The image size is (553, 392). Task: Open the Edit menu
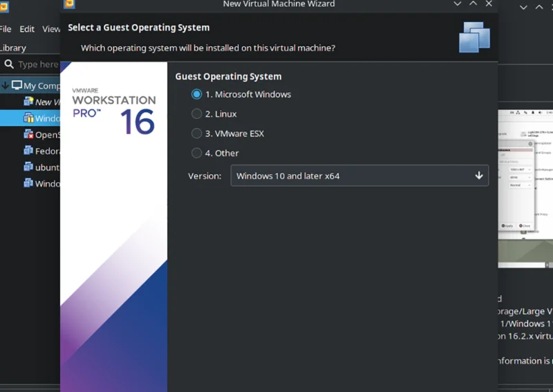tap(27, 29)
